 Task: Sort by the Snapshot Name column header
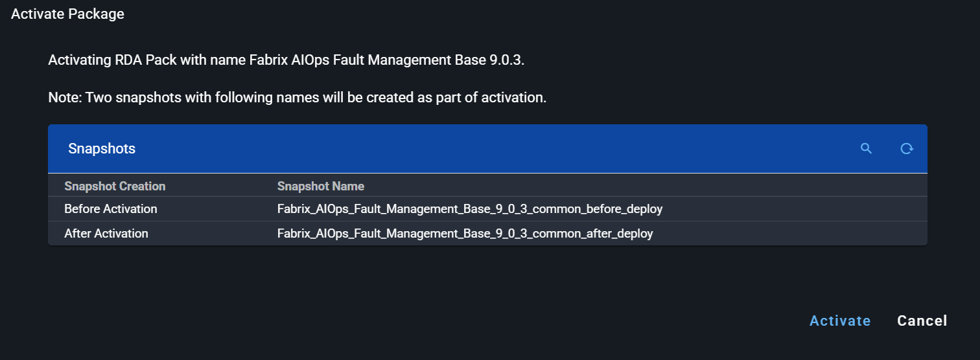[320, 186]
